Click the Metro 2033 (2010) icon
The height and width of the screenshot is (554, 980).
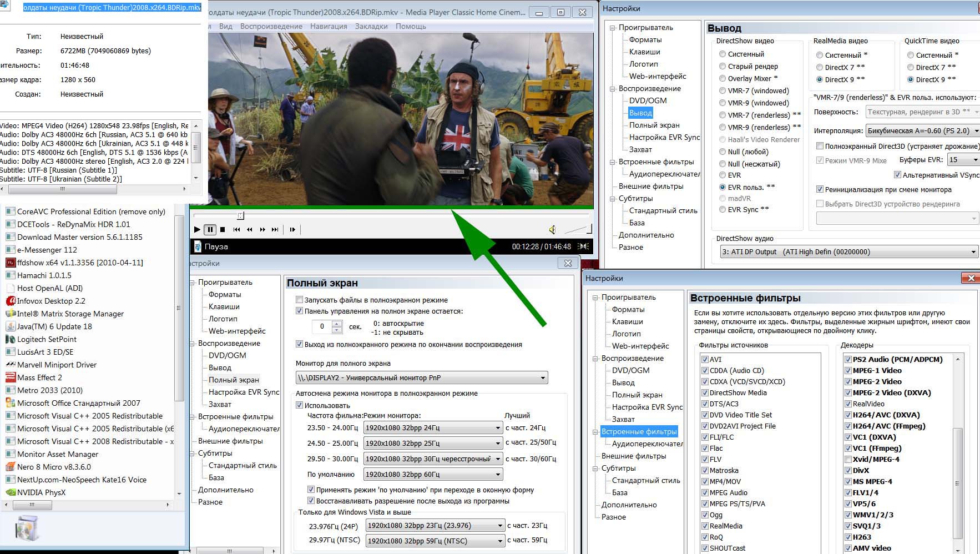(10, 390)
